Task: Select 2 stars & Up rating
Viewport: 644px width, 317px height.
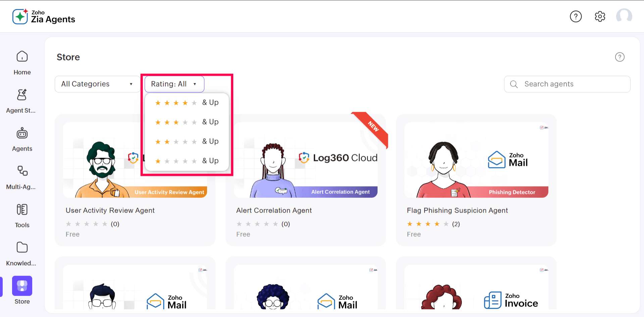Action: pyautogui.click(x=187, y=142)
